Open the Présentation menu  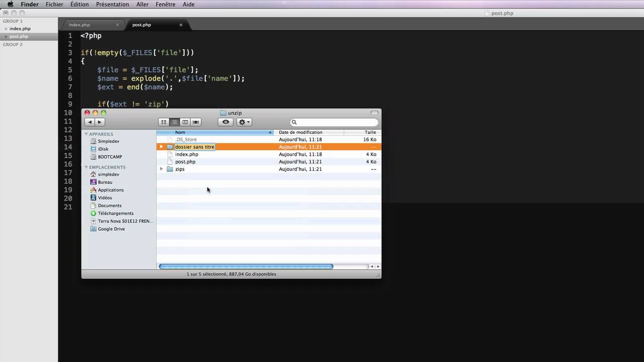click(112, 5)
